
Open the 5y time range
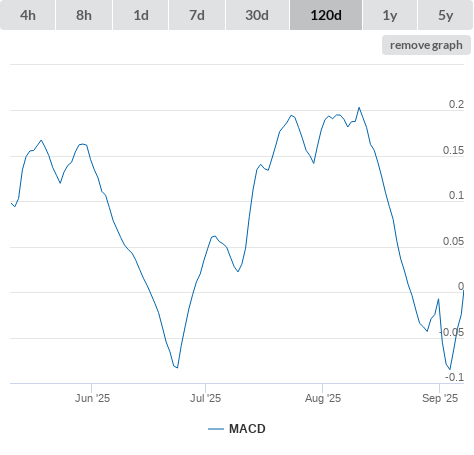(446, 15)
